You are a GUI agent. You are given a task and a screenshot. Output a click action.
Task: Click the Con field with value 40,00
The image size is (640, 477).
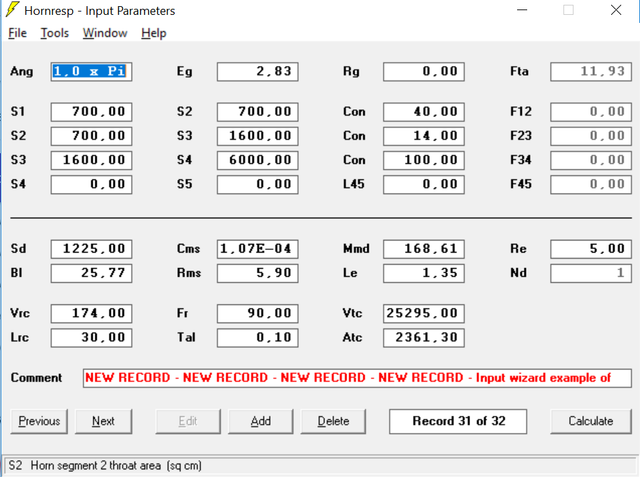(424, 112)
